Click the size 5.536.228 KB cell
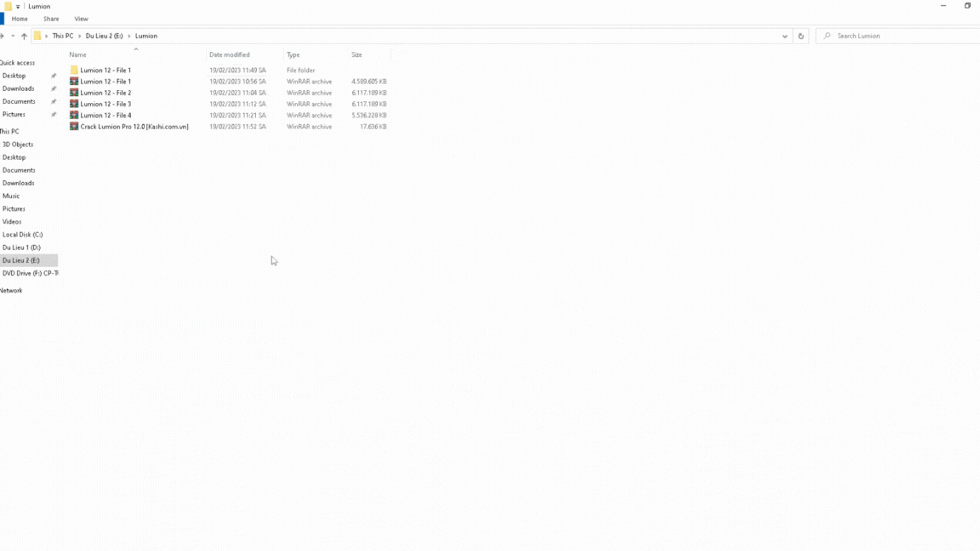This screenshot has width=980, height=551. click(x=368, y=115)
